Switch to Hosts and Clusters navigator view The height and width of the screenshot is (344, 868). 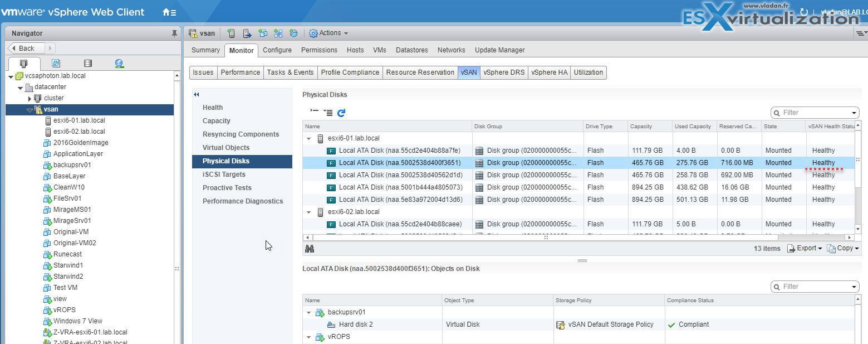click(x=24, y=64)
